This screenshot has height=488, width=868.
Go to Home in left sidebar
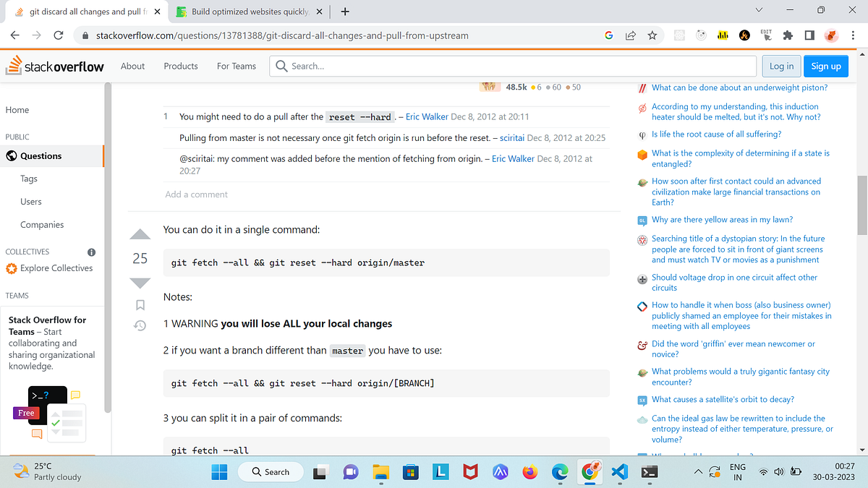pyautogui.click(x=17, y=110)
